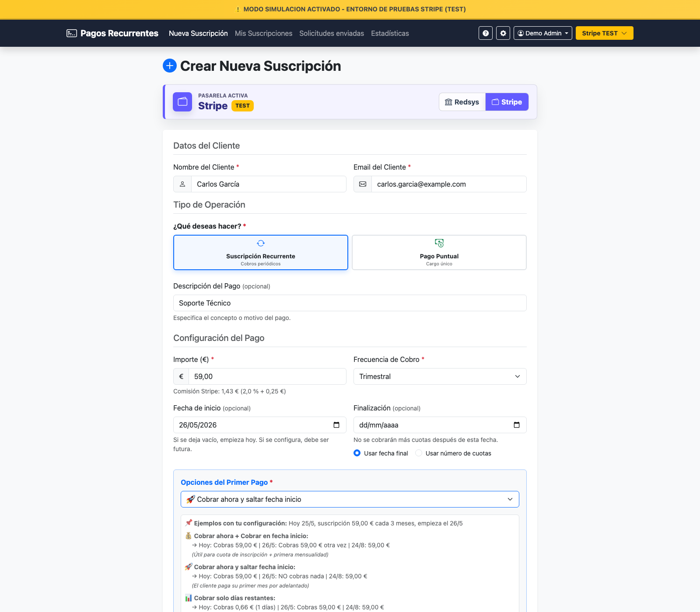Click the Crear Nueva Suscripción heading
This screenshot has width=700, height=612.
pyautogui.click(x=261, y=66)
